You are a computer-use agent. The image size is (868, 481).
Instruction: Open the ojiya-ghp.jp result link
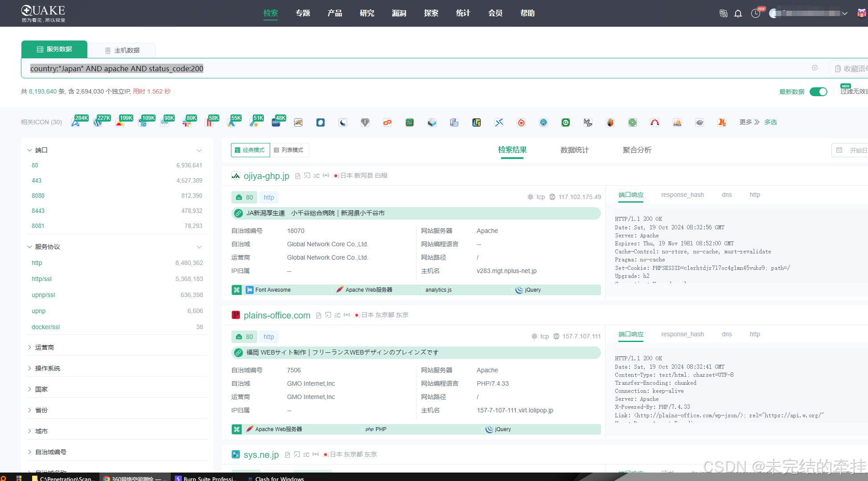266,176
